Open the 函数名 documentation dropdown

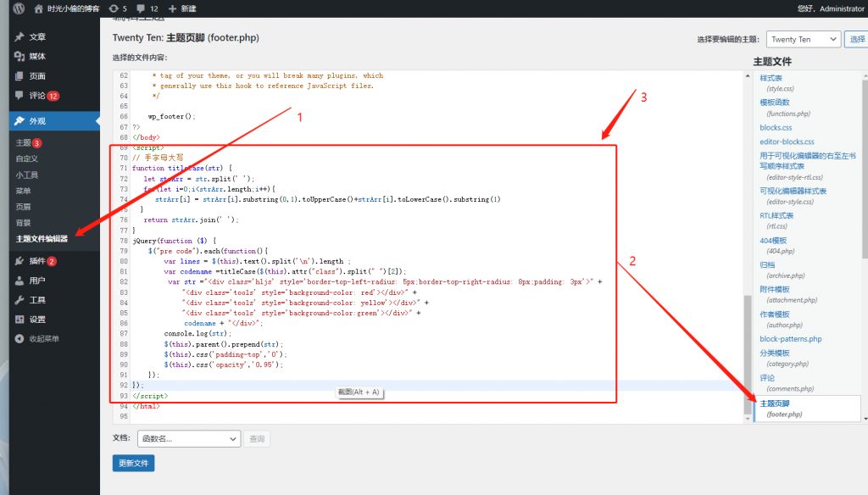tap(189, 438)
